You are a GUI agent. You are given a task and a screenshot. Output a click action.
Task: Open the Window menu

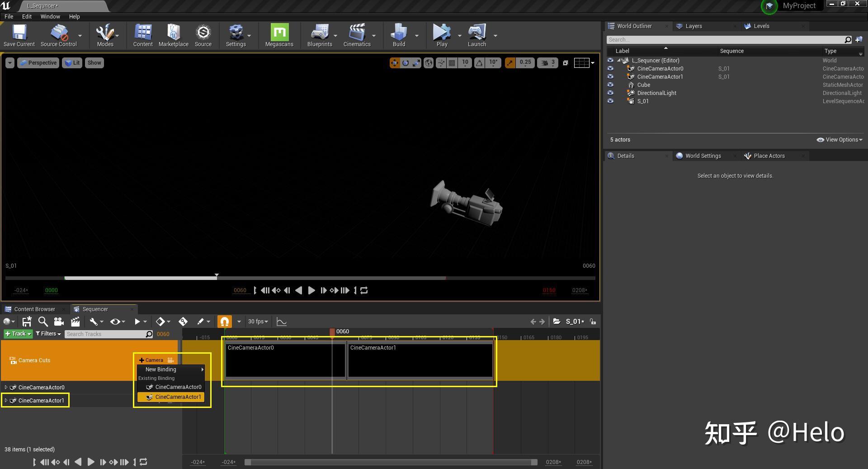[50, 16]
